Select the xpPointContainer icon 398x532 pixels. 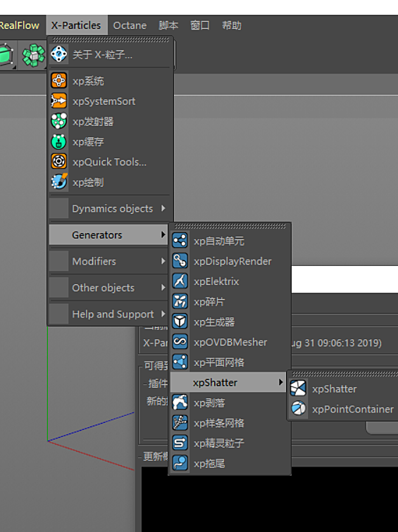coord(298,408)
